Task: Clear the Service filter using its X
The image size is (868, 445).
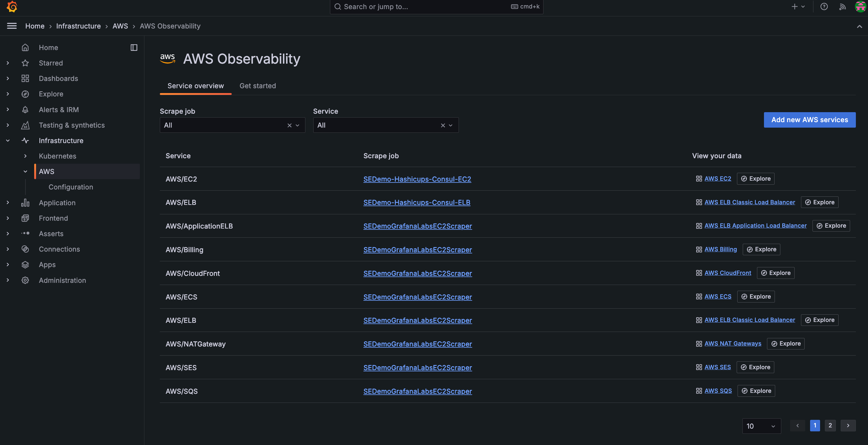Action: [x=442, y=125]
